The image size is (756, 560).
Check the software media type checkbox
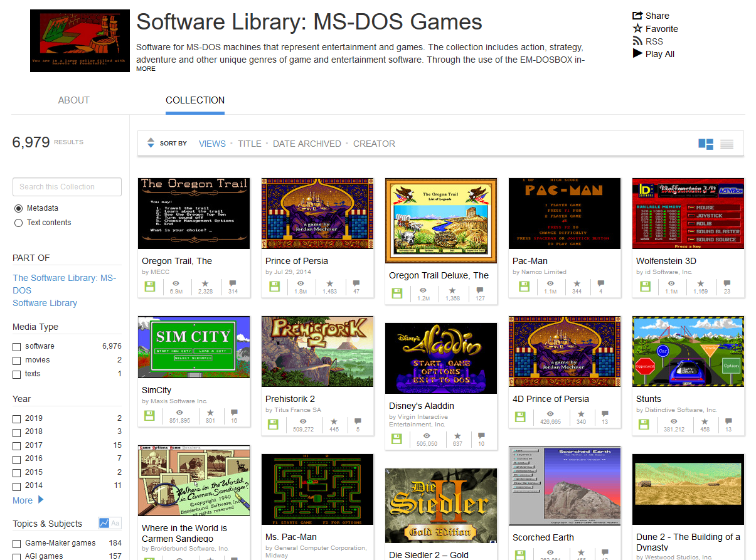[17, 347]
